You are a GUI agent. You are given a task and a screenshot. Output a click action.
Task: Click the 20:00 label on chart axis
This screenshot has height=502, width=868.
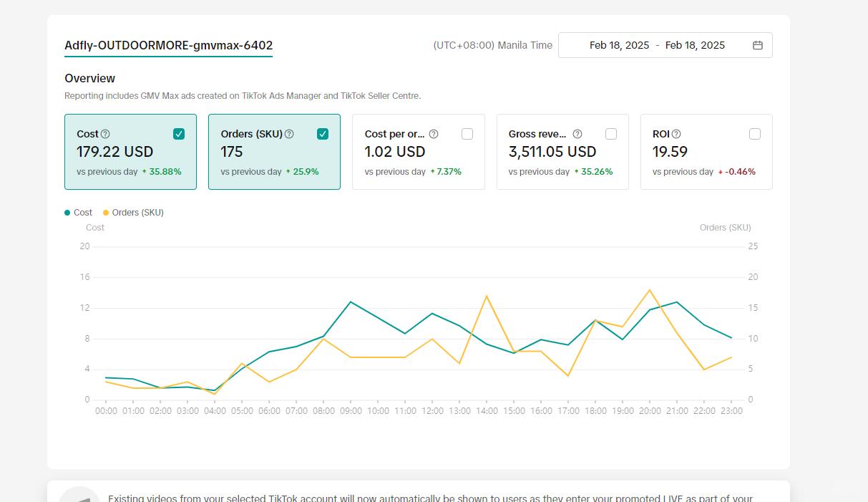(x=650, y=411)
